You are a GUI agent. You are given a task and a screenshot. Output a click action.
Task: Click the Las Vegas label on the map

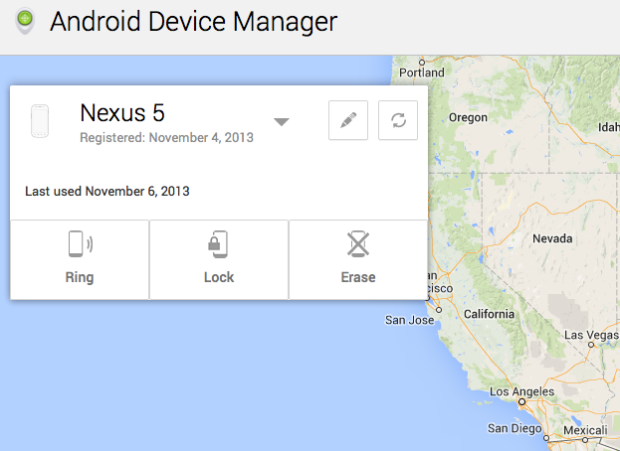[x=592, y=335]
